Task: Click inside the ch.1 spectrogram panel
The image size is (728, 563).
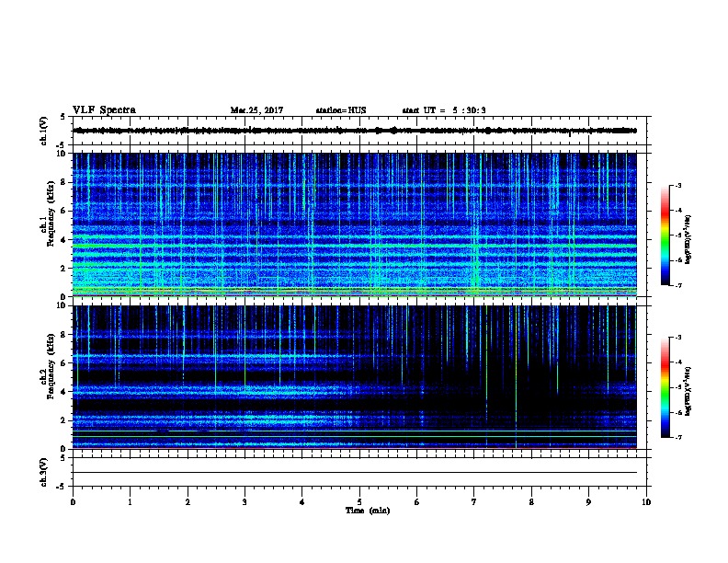Action: 355,224
